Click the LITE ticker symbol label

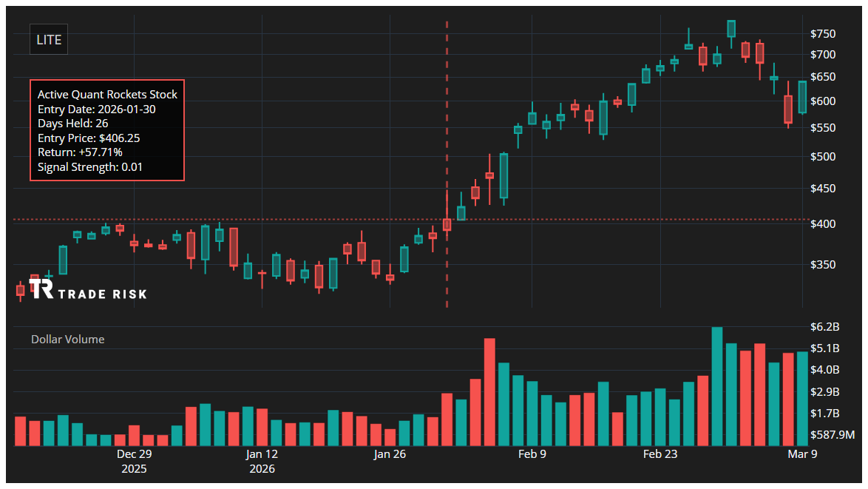pos(49,40)
